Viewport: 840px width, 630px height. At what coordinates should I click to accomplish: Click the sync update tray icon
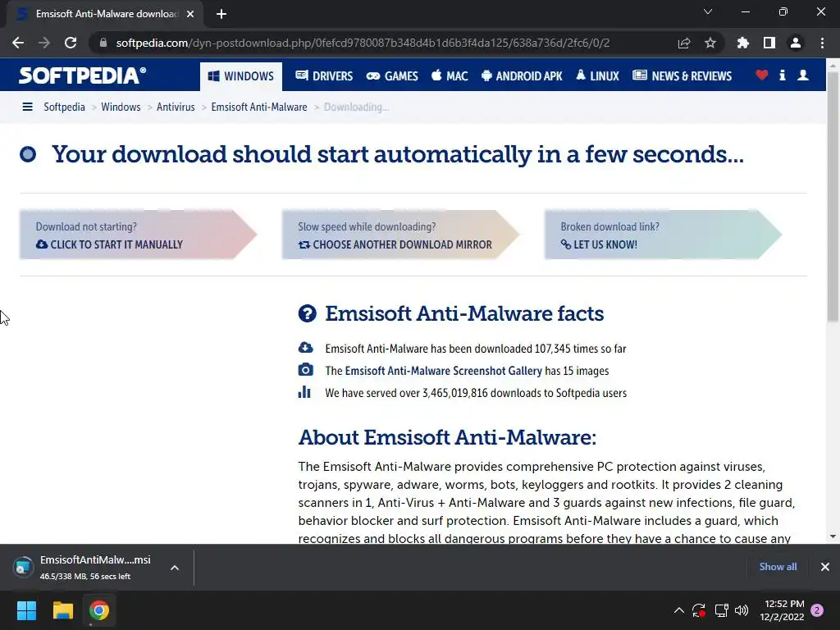point(699,610)
